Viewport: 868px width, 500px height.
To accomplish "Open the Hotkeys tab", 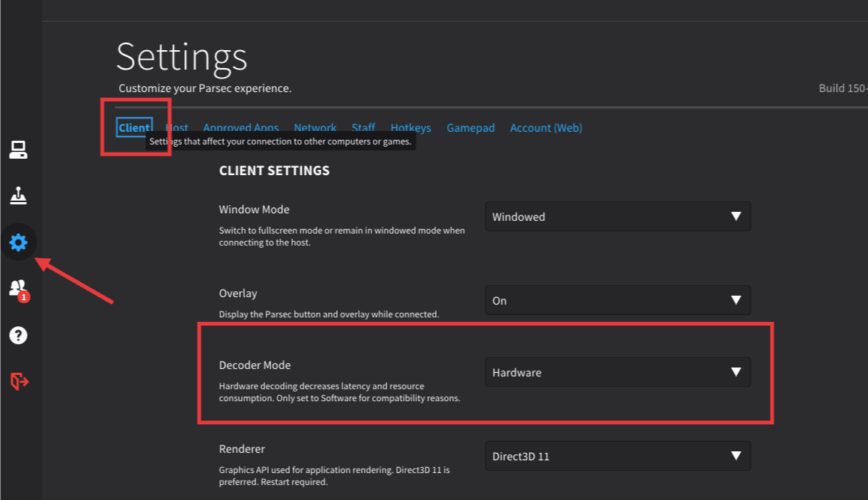I will pyautogui.click(x=410, y=128).
